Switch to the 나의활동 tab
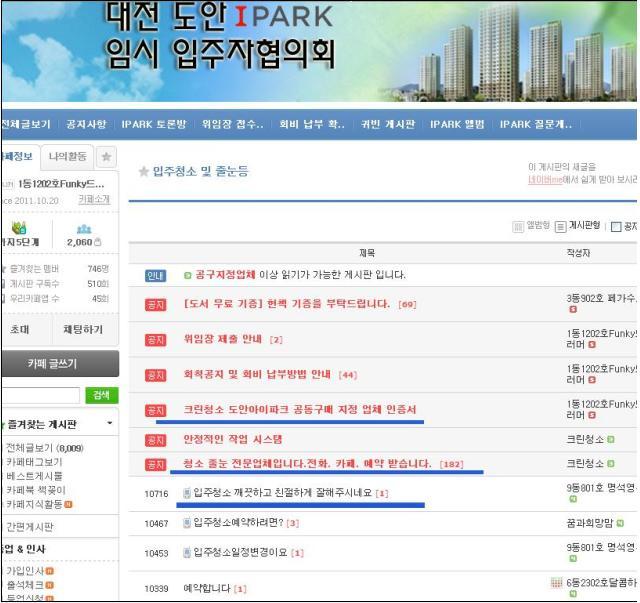The width and height of the screenshot is (640, 603). point(67,157)
